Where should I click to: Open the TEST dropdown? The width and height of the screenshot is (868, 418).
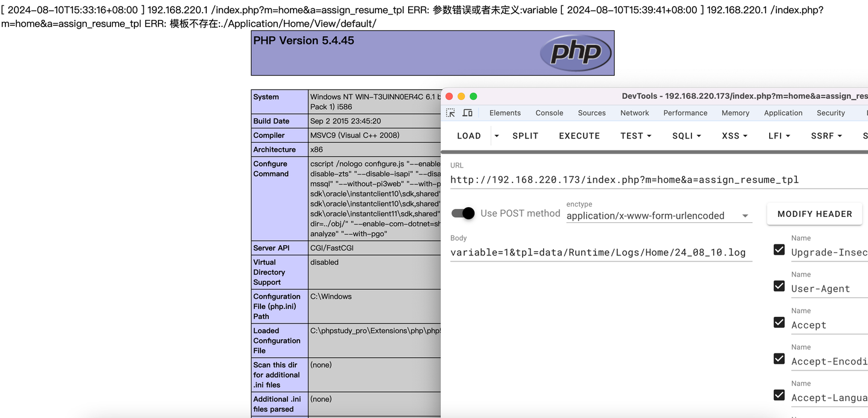pyautogui.click(x=635, y=136)
